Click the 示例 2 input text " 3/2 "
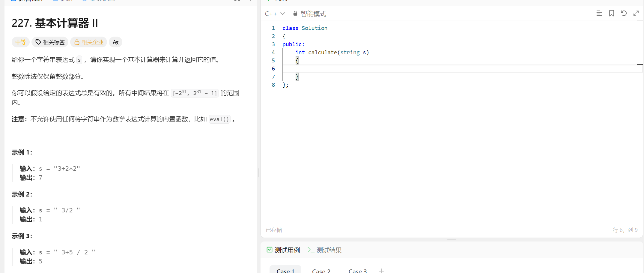This screenshot has height=273, width=644. (x=67, y=210)
